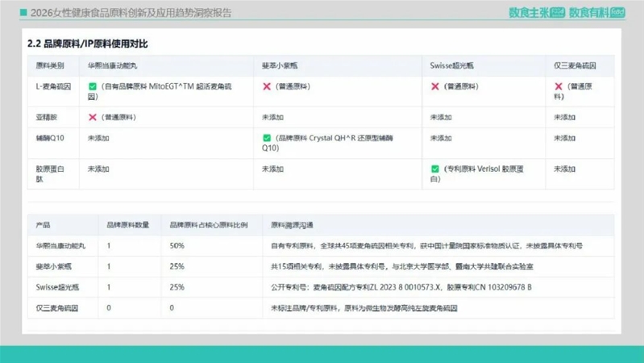Screen dimensions: 644x363
Task: Click 未添加 in 辅酶Q10 row under 华熙当康动能丸
Action: (x=98, y=138)
